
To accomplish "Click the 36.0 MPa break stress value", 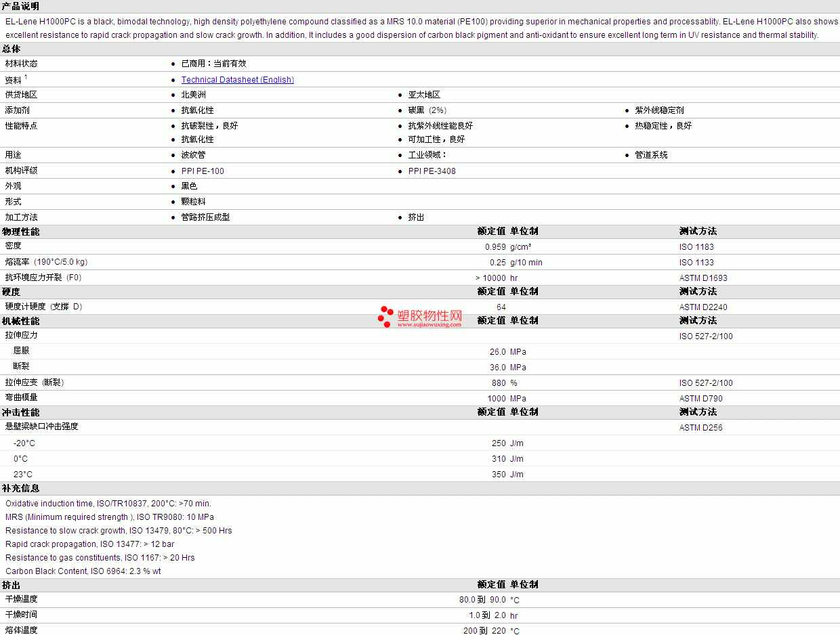I will (508, 368).
